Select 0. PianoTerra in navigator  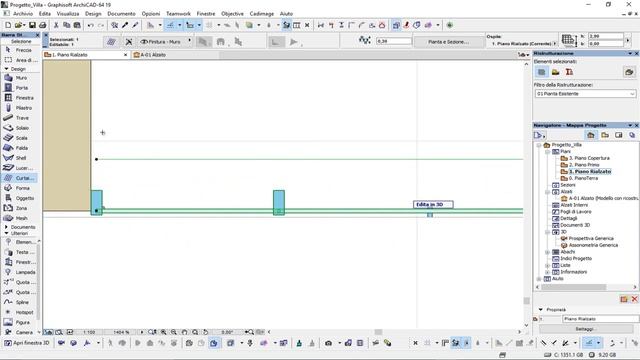[583, 178]
